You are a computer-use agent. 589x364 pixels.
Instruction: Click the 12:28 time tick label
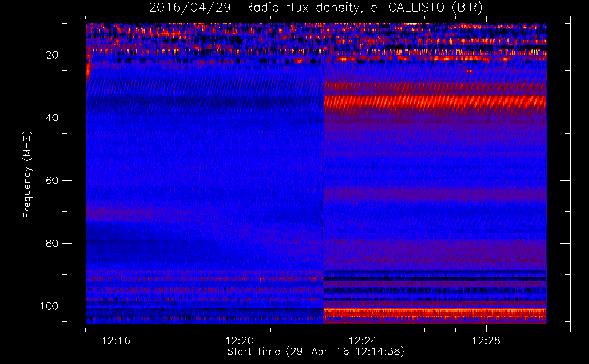pyautogui.click(x=486, y=341)
